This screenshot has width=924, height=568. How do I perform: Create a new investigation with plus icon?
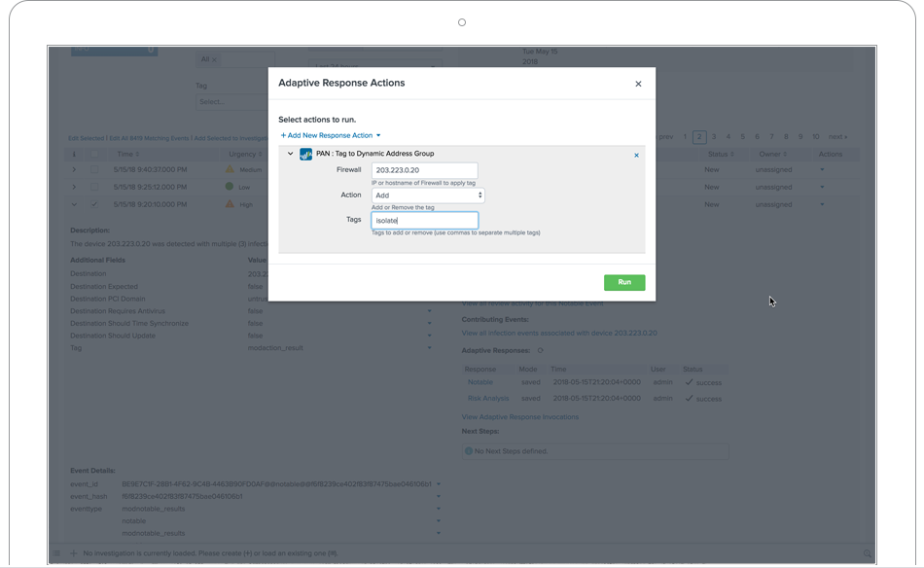tap(74, 553)
